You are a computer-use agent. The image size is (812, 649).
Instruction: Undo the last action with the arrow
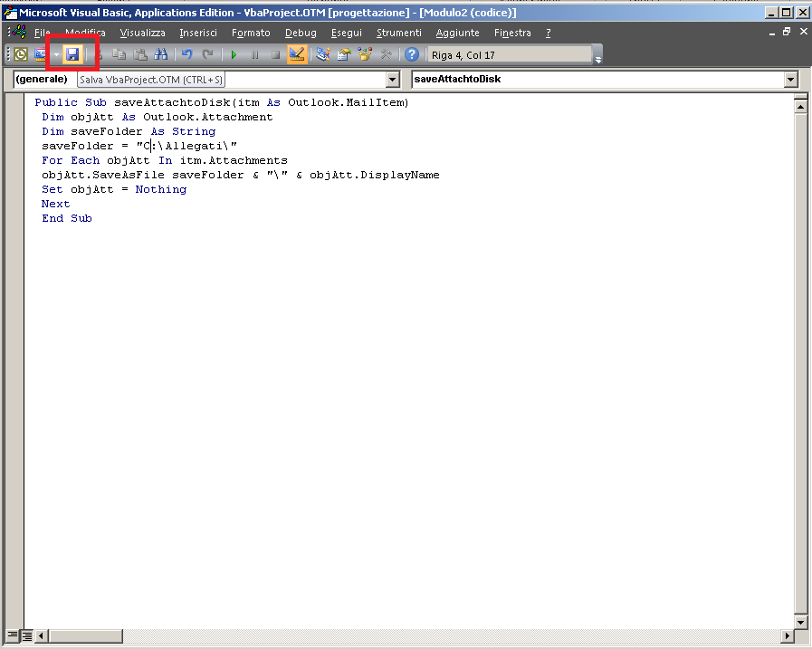click(x=187, y=54)
